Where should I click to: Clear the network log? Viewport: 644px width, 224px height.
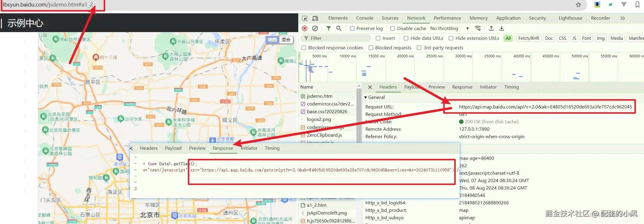point(315,28)
